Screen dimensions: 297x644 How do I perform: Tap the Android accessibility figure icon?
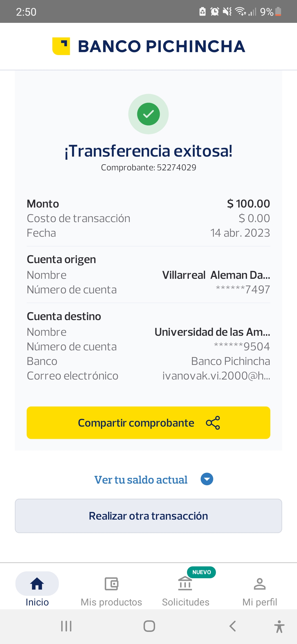click(x=279, y=626)
